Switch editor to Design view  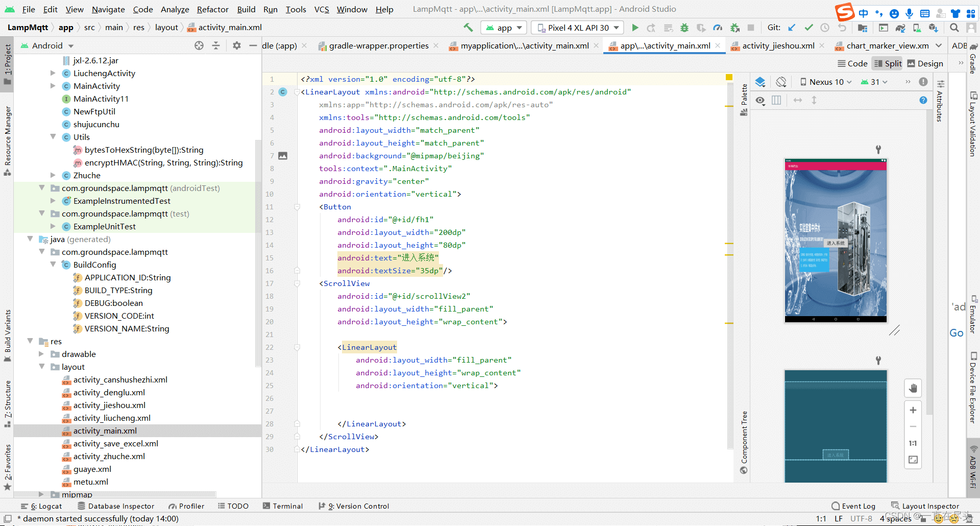[925, 63]
